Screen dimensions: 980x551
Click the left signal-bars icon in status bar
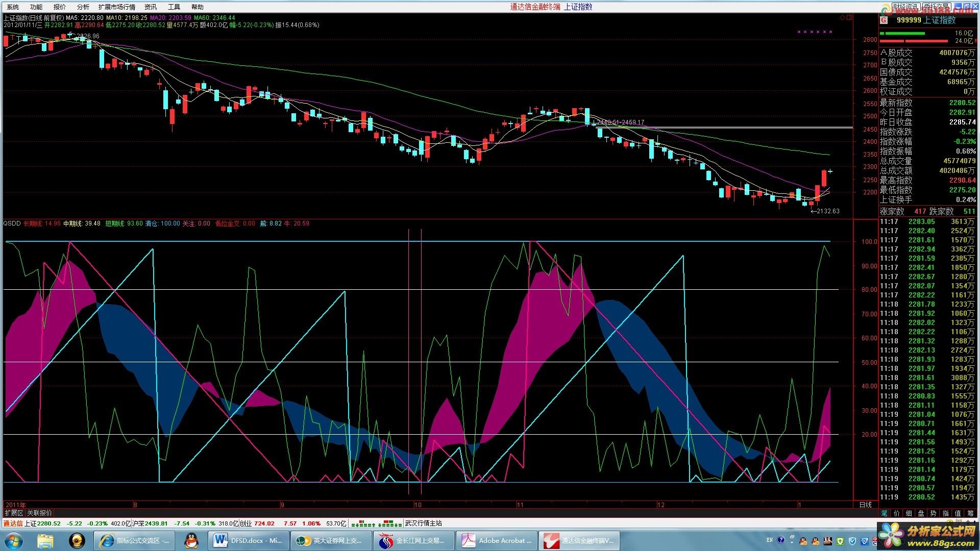[364, 523]
